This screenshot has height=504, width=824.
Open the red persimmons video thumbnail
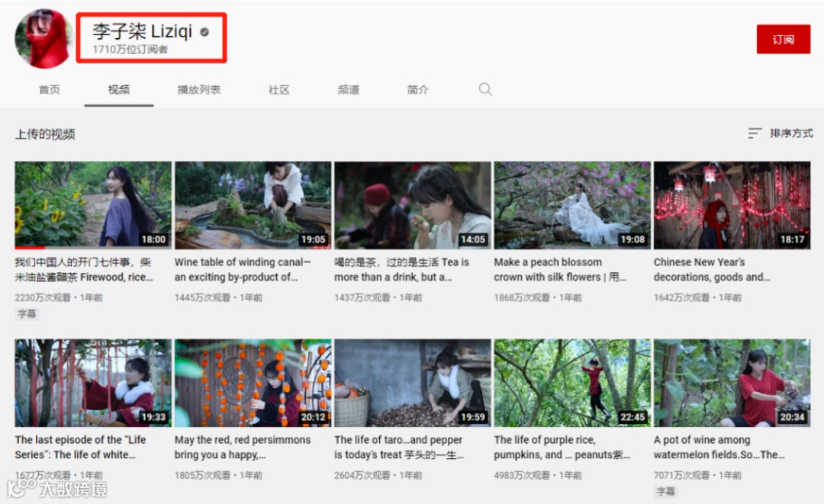point(253,383)
